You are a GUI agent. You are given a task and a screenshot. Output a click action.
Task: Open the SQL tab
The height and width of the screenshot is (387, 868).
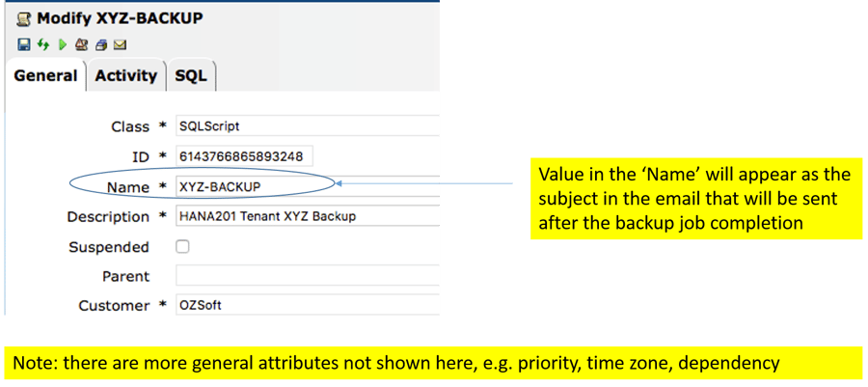point(191,75)
